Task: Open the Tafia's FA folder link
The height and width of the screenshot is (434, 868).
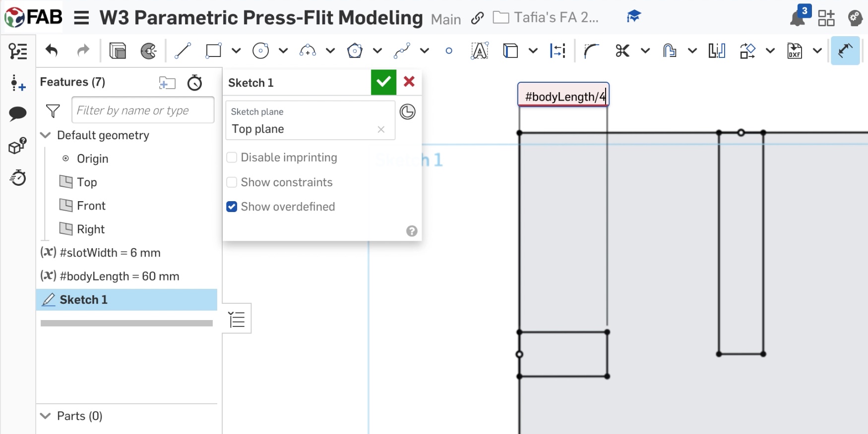Action: pos(546,18)
